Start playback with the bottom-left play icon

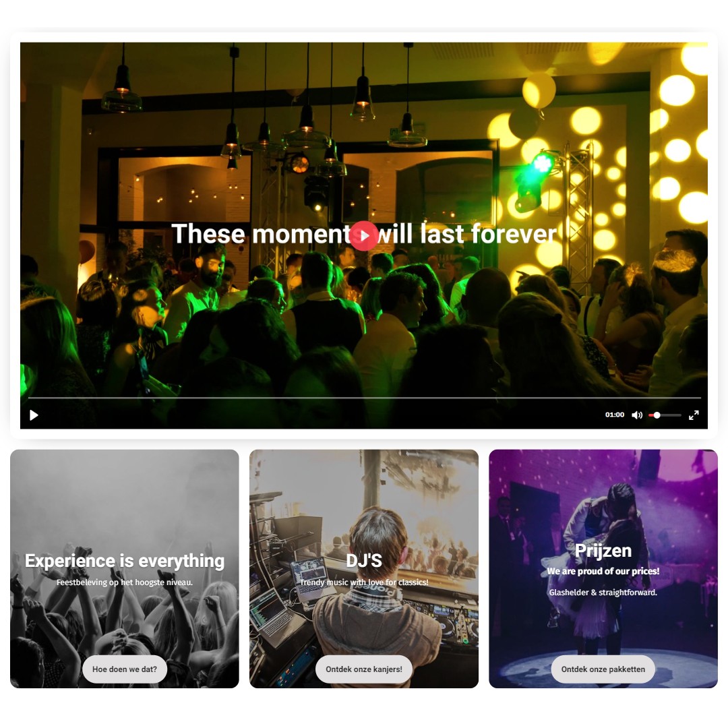(34, 415)
